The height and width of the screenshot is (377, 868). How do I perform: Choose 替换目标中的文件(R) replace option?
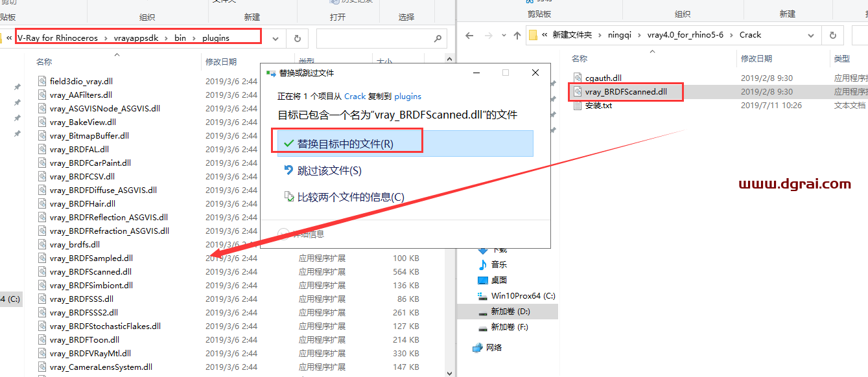click(345, 144)
